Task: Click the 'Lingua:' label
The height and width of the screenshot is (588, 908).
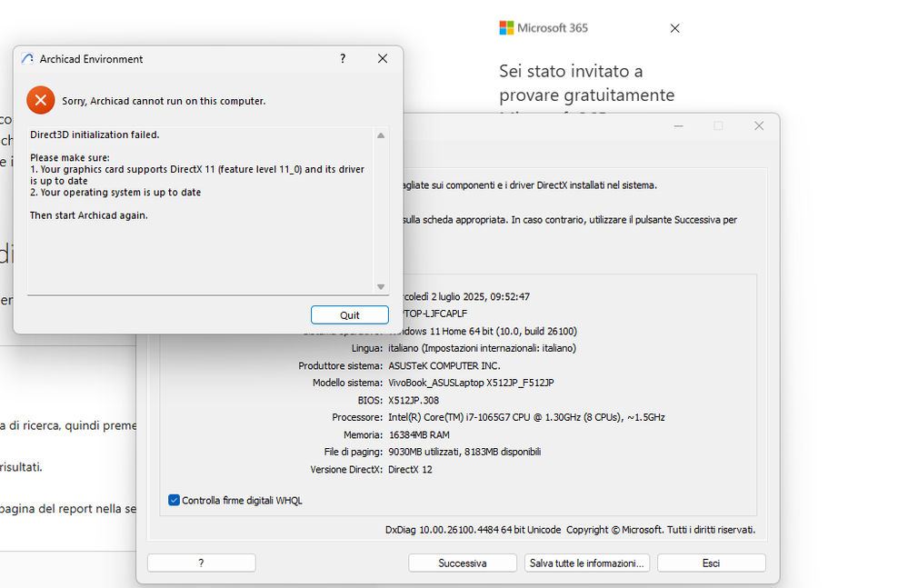Action: (x=367, y=348)
